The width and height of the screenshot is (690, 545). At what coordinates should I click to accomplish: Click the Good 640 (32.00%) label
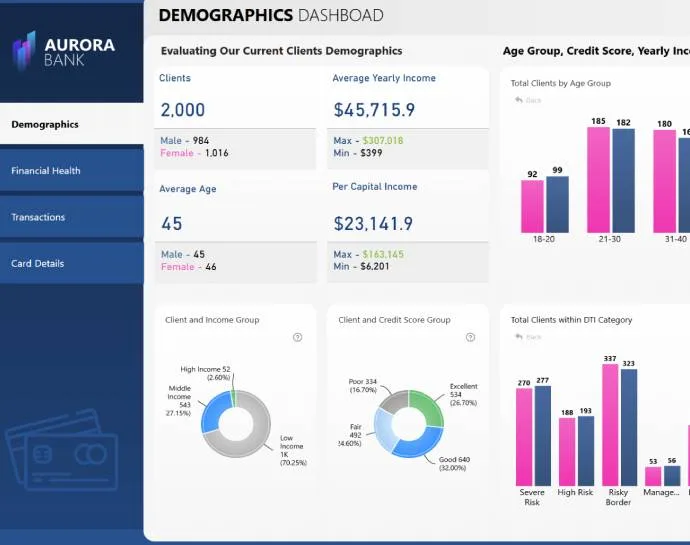[x=454, y=464]
